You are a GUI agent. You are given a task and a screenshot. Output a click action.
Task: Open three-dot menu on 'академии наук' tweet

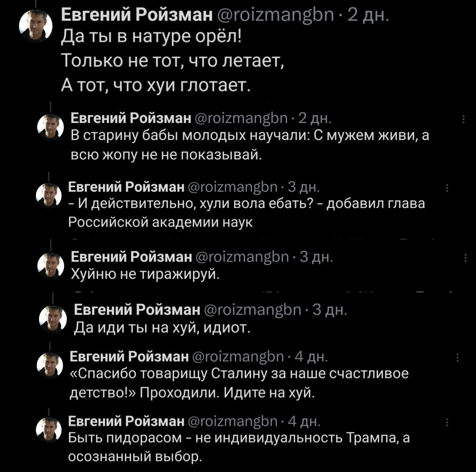point(447,188)
